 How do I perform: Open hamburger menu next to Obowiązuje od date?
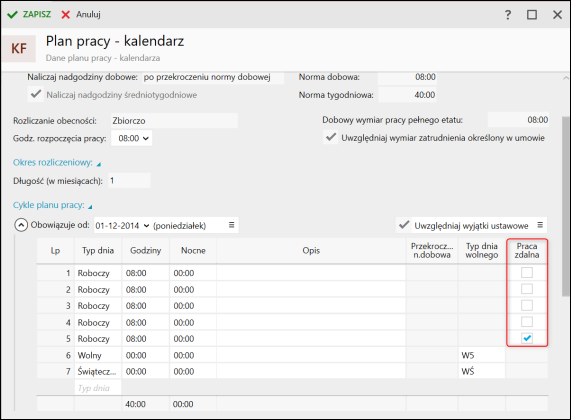(x=231, y=225)
